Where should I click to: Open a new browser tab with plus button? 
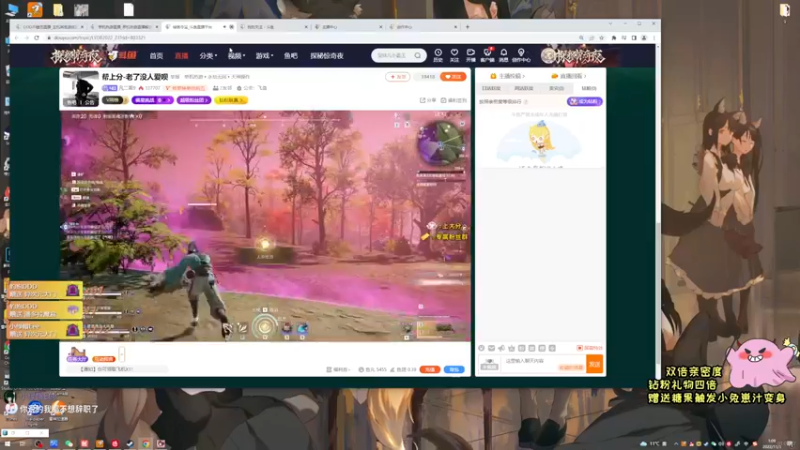click(x=467, y=27)
